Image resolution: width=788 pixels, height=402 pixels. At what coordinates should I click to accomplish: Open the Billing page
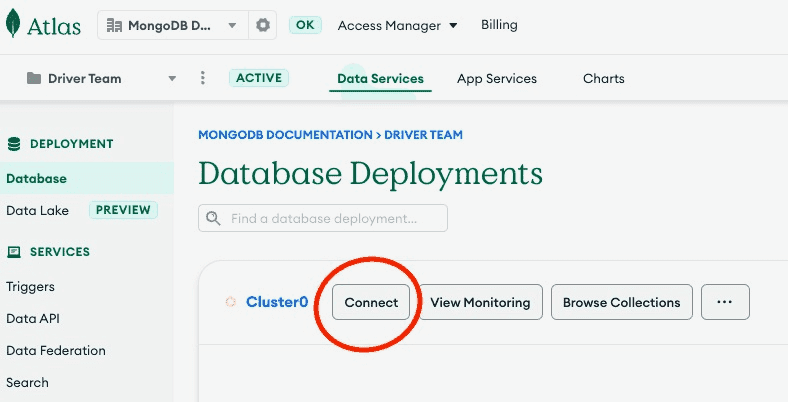point(499,25)
